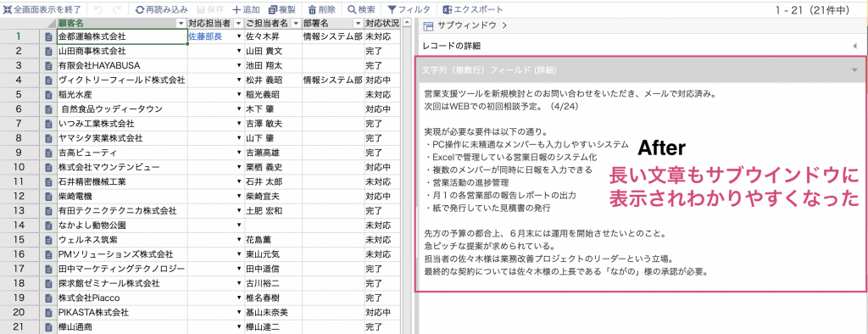
Task: Open record icon for いつみ工業株式会社
Action: tap(48, 124)
